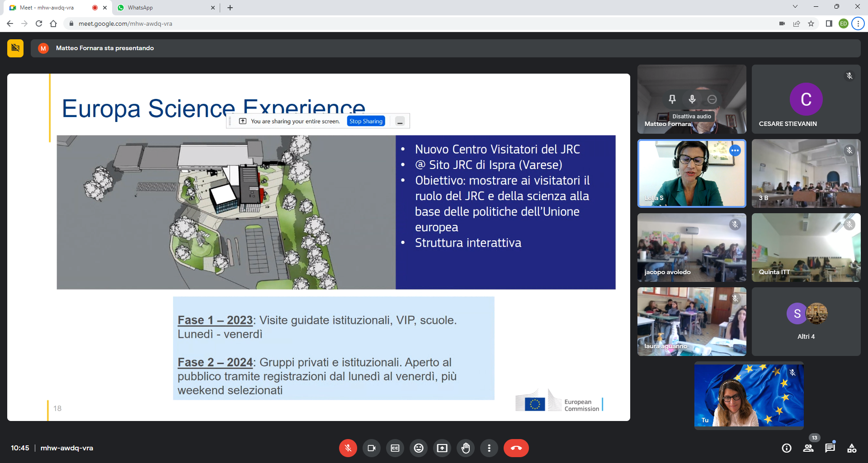Click the Lella S video tile

[692, 173]
